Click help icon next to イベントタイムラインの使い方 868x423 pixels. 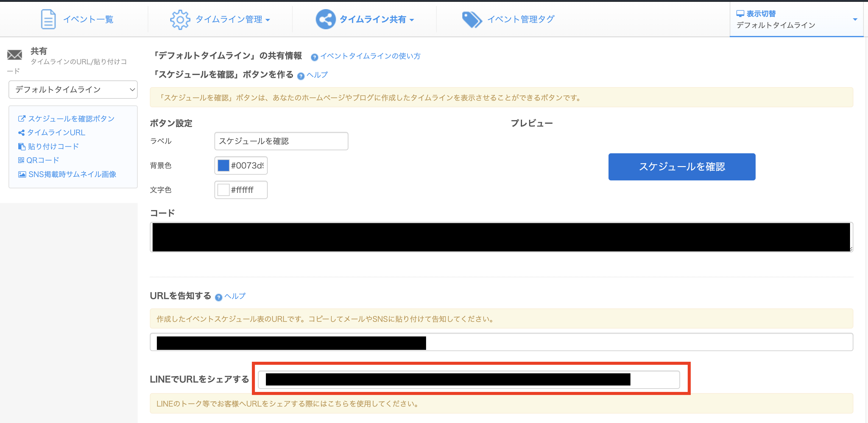pyautogui.click(x=314, y=57)
